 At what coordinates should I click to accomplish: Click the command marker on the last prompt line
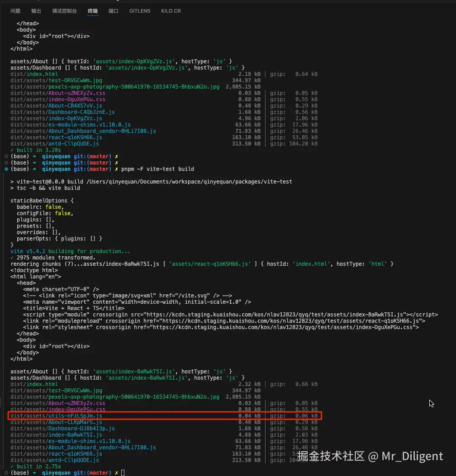click(6, 473)
